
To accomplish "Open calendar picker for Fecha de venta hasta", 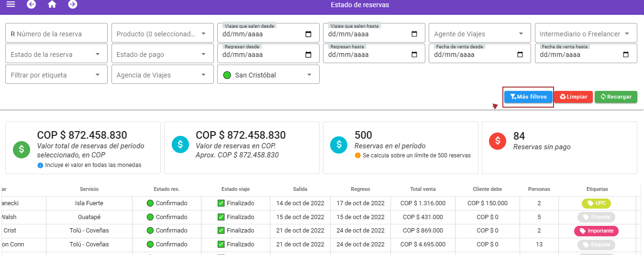I will (626, 55).
